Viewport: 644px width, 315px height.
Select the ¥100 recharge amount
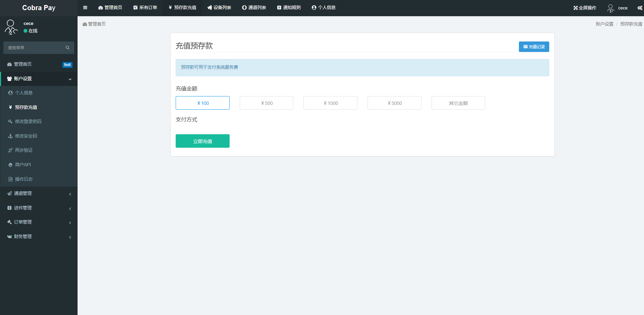tap(202, 103)
